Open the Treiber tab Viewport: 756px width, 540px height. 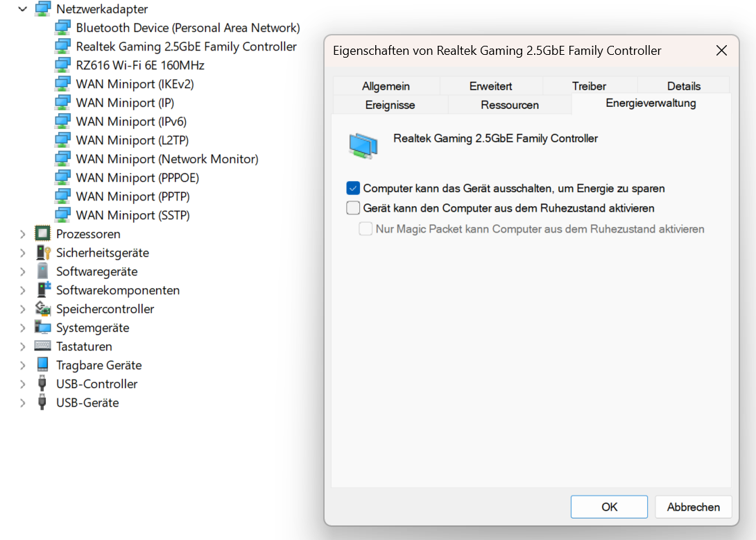[589, 86]
